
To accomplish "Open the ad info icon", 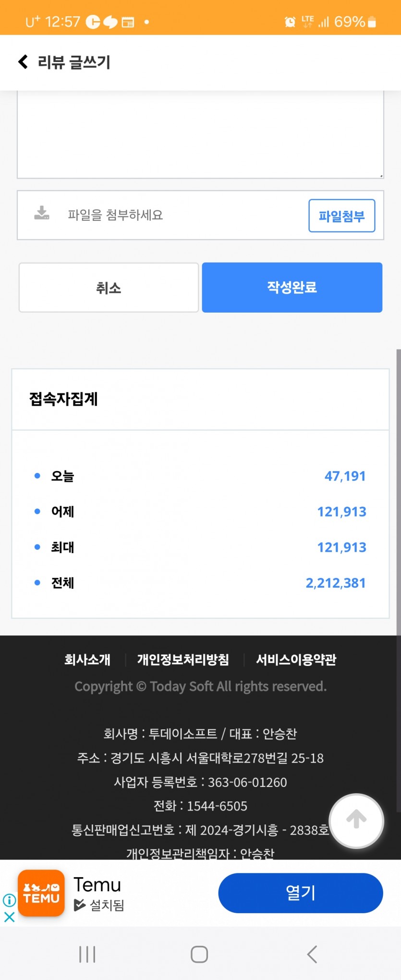I will (9, 900).
